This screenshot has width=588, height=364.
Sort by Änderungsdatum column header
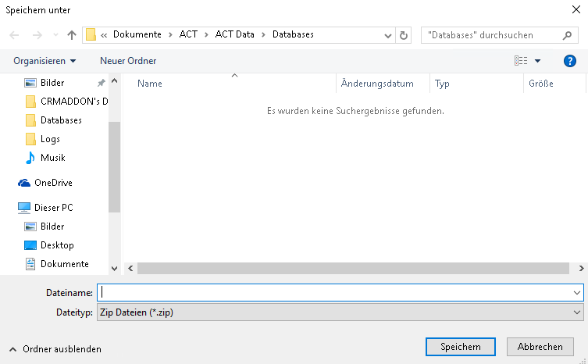(x=377, y=84)
